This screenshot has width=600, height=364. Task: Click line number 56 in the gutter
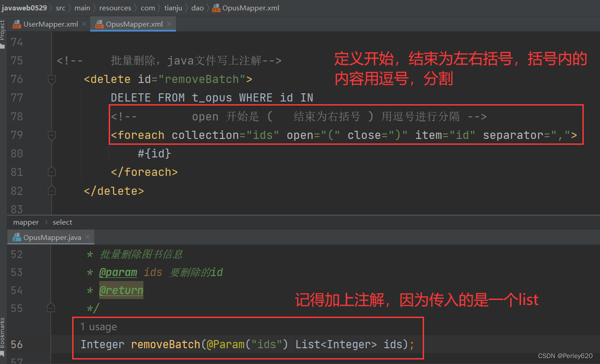(x=16, y=345)
